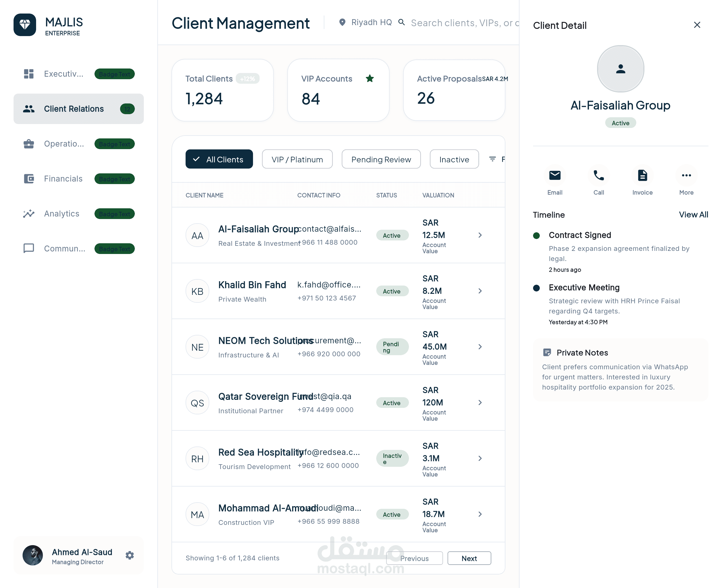Click the Riyadh HQ location pin
Image resolution: width=722 pixels, height=588 pixels.
(342, 22)
